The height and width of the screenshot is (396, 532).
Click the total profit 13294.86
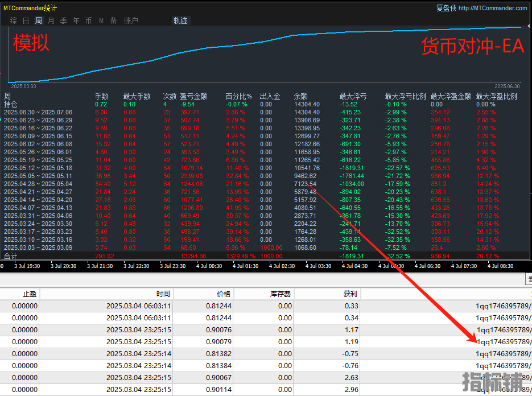[193, 256]
